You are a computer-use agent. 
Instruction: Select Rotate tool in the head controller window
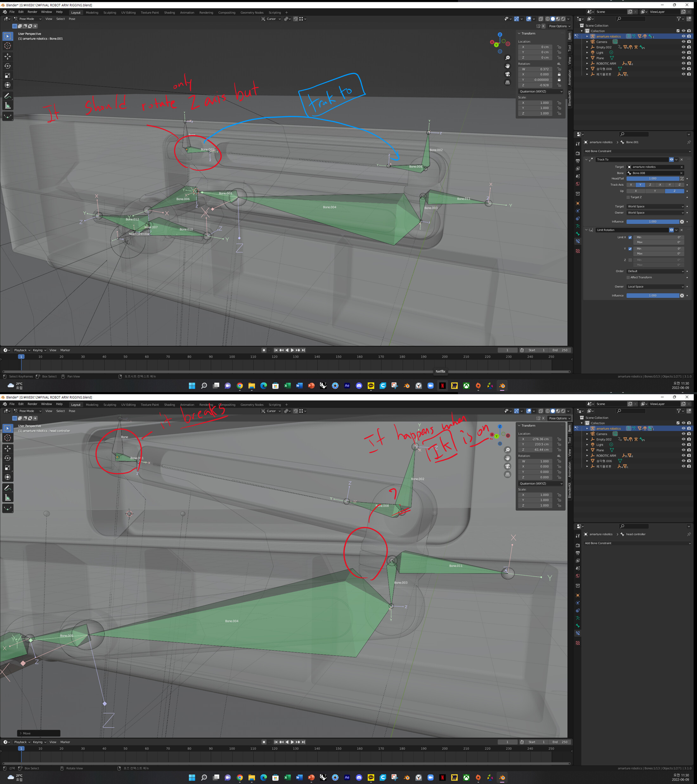tap(8, 458)
